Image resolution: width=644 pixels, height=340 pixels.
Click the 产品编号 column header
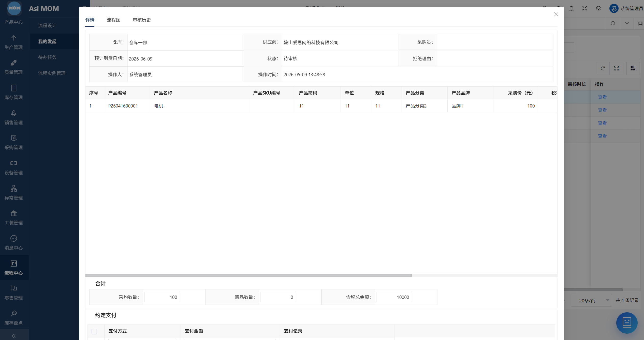pos(127,93)
